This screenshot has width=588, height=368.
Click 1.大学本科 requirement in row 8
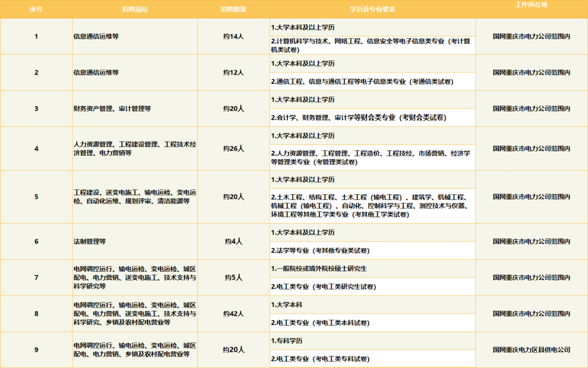(286, 304)
